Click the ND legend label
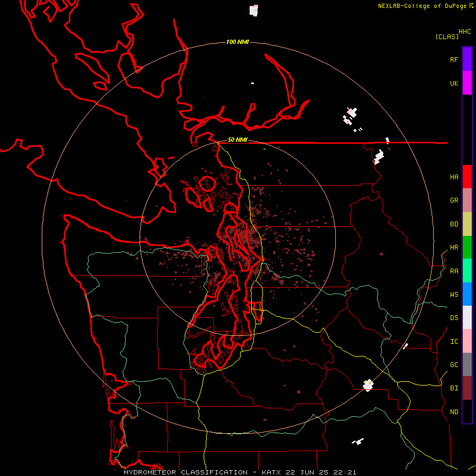The image size is (476, 476). pos(454,411)
